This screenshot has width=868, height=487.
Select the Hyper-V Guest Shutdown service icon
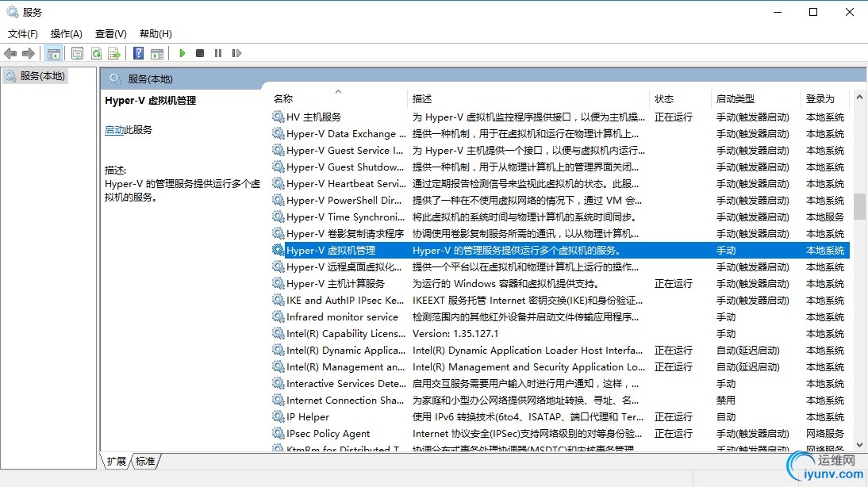tap(278, 167)
